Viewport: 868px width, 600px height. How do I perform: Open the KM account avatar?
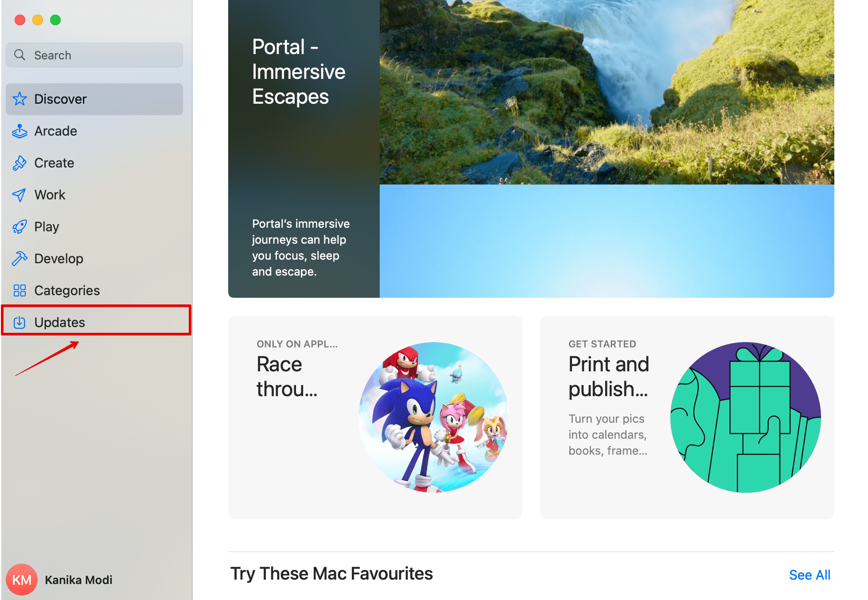pos(21,580)
